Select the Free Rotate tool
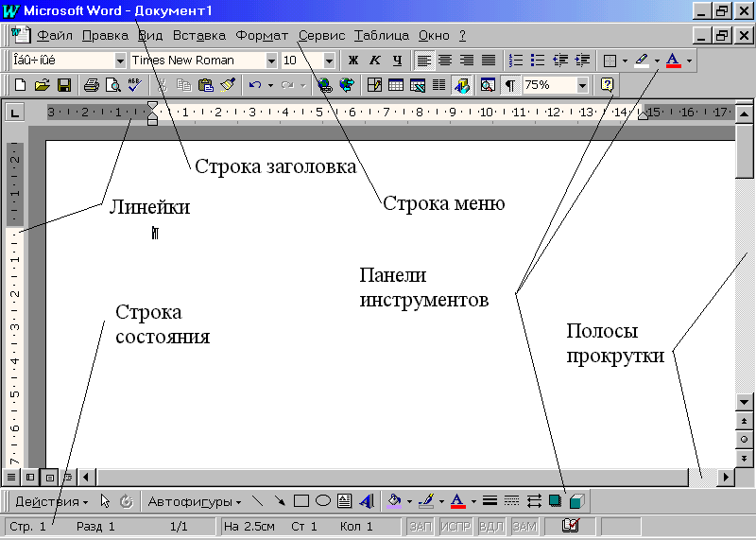The width and height of the screenshot is (756, 540). [x=127, y=501]
